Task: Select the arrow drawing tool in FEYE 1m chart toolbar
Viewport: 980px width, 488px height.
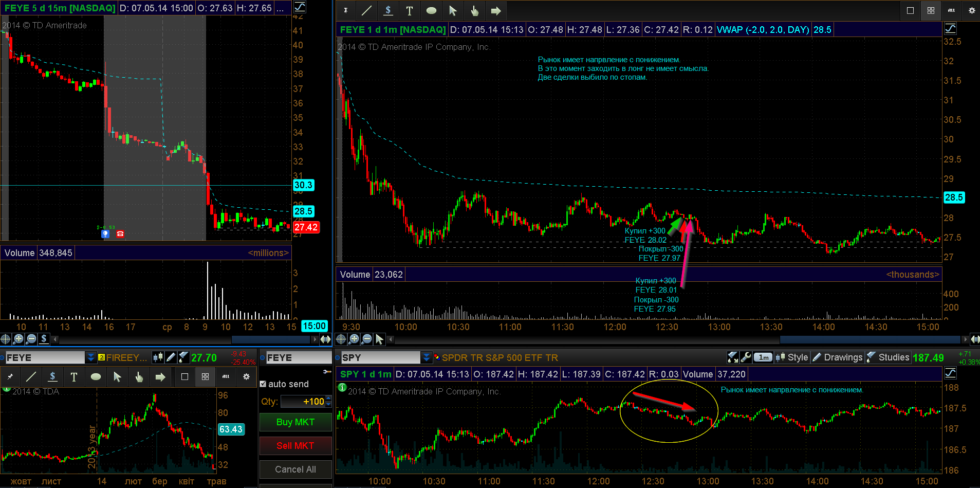Action: pos(496,10)
